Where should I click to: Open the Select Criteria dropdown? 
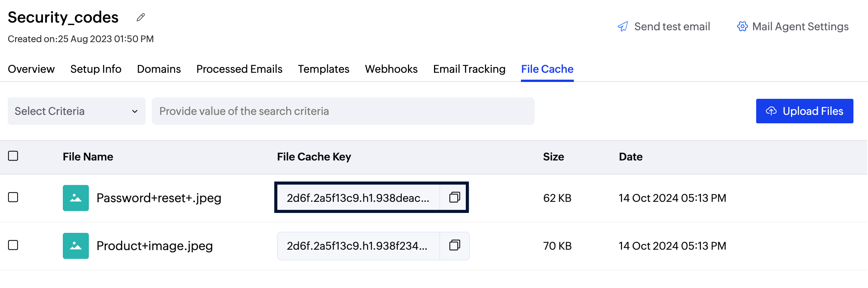pos(77,111)
